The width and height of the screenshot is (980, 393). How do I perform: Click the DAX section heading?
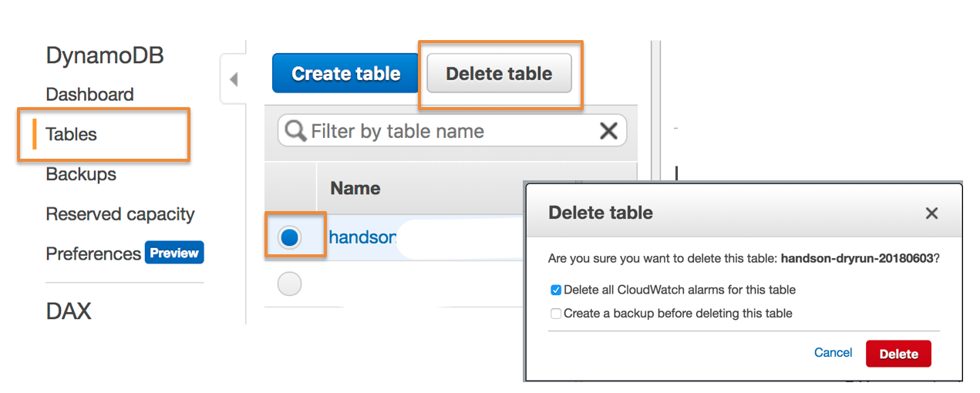[69, 311]
